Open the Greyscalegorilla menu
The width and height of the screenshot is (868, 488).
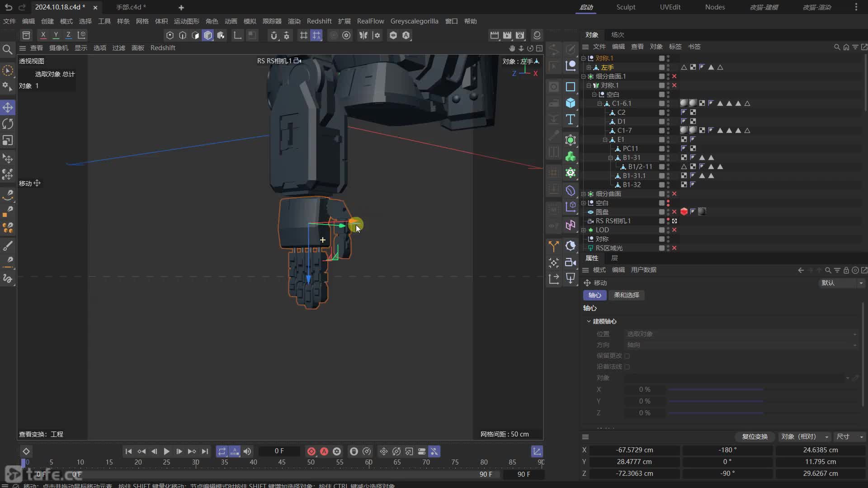click(414, 21)
